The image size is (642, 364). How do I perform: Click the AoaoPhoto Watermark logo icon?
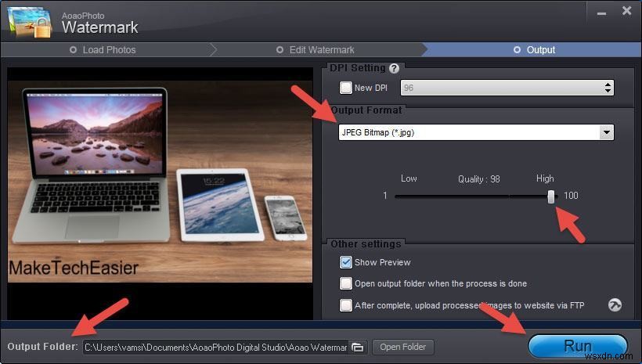tap(31, 23)
